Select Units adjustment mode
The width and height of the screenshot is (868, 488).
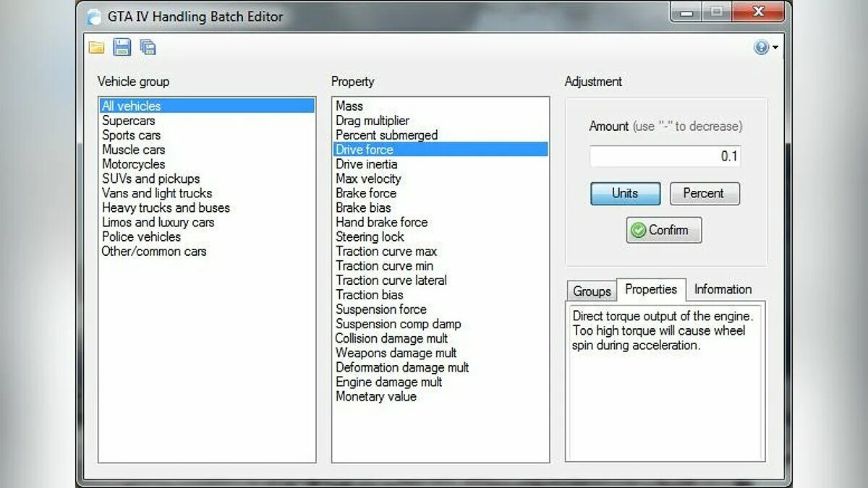pos(625,193)
